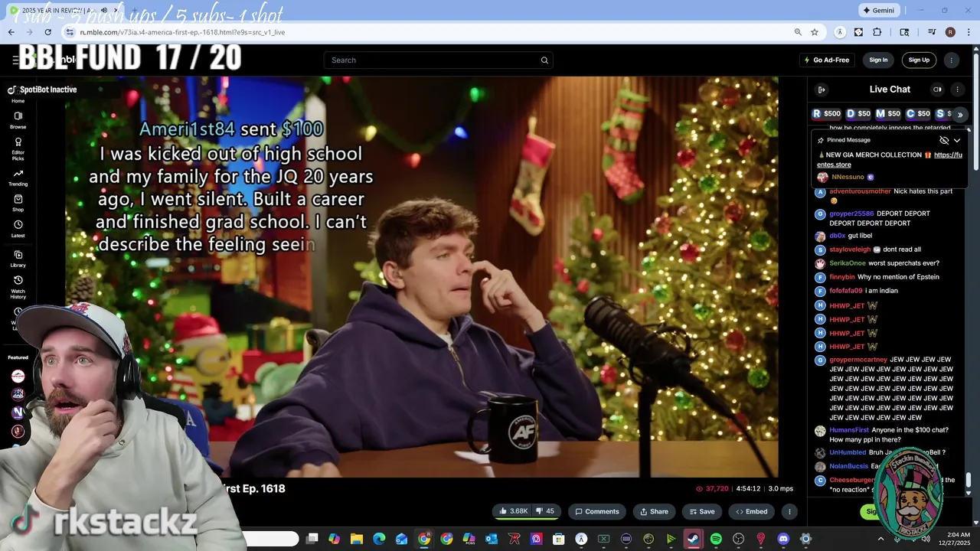Image resolution: width=980 pixels, height=551 pixels.
Task: Open Microsoft Edge from taskbar
Action: [x=379, y=539]
